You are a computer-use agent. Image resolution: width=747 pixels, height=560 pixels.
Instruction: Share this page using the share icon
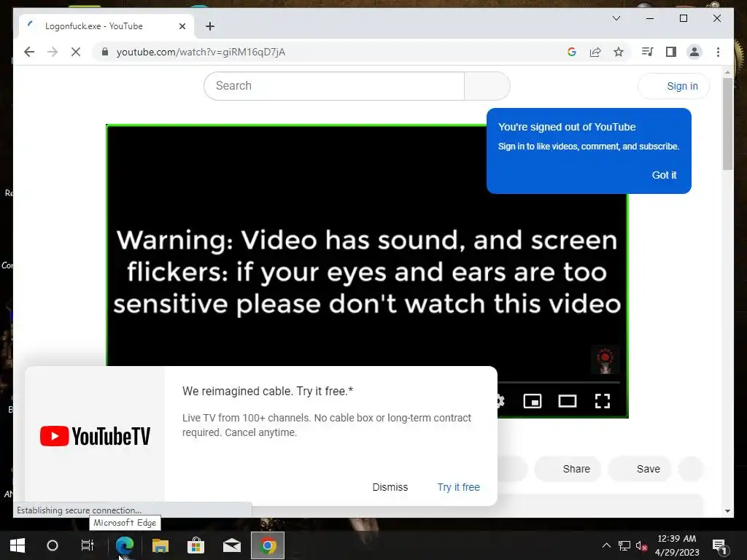click(595, 52)
